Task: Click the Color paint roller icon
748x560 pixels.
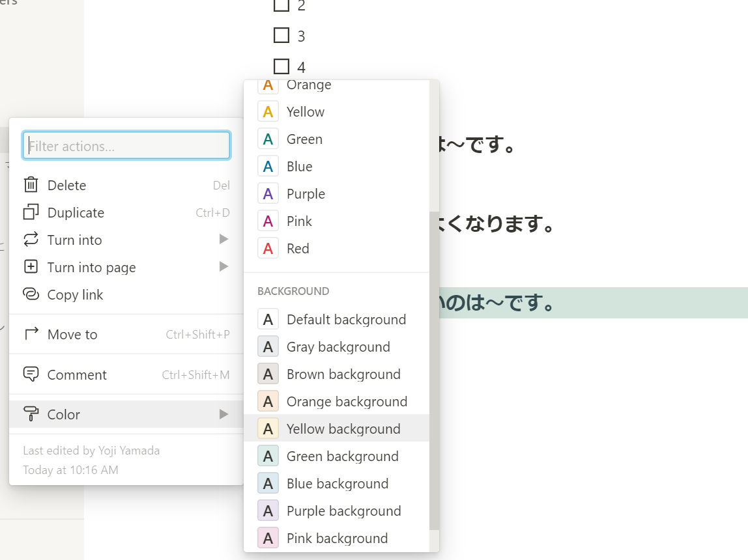Action: (31, 413)
